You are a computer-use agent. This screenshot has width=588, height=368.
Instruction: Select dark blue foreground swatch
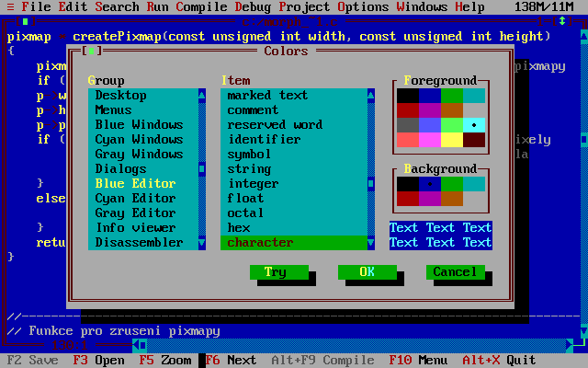pos(430,96)
